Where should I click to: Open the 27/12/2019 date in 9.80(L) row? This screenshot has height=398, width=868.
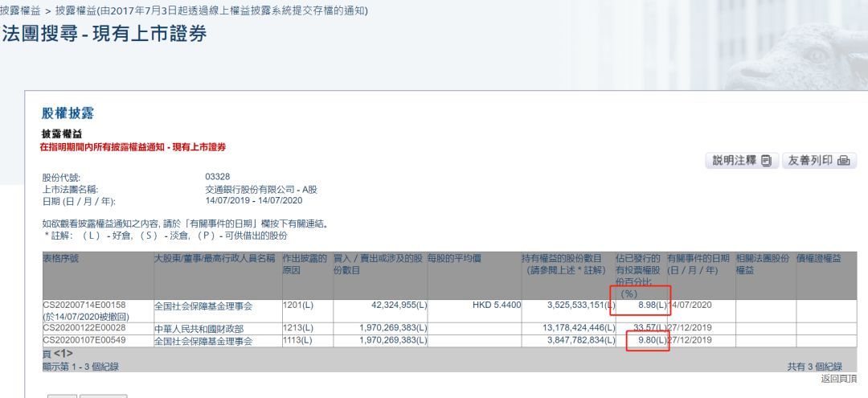[x=690, y=340]
